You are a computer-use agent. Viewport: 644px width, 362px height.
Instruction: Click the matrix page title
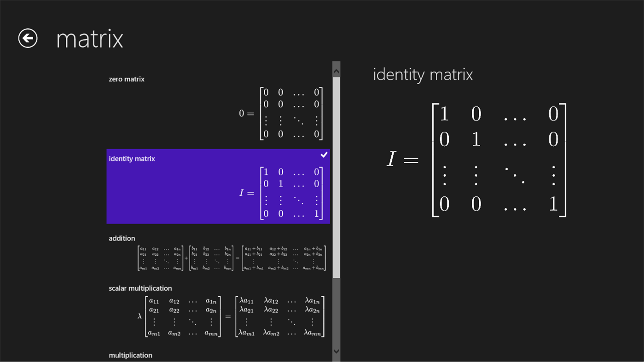89,38
